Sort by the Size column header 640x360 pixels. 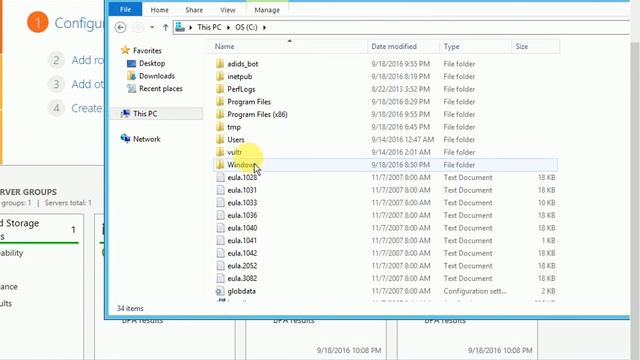pos(535,47)
